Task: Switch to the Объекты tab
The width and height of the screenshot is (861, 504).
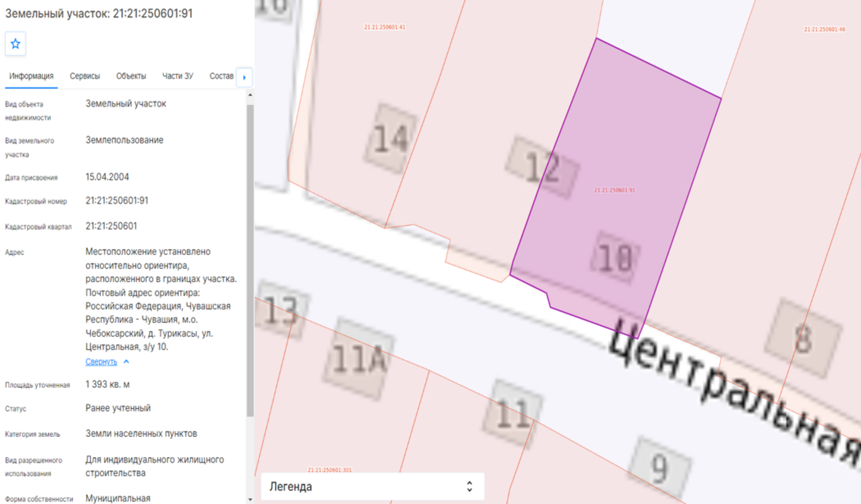Action: click(131, 76)
